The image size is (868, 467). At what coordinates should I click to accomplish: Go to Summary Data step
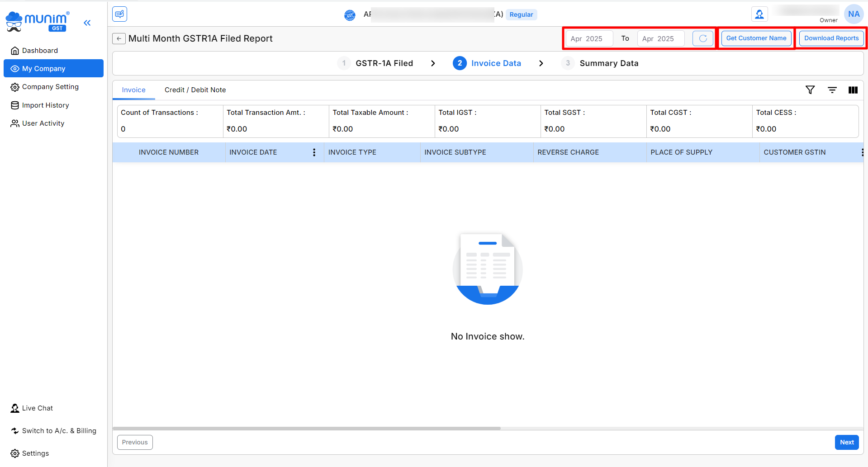608,63
